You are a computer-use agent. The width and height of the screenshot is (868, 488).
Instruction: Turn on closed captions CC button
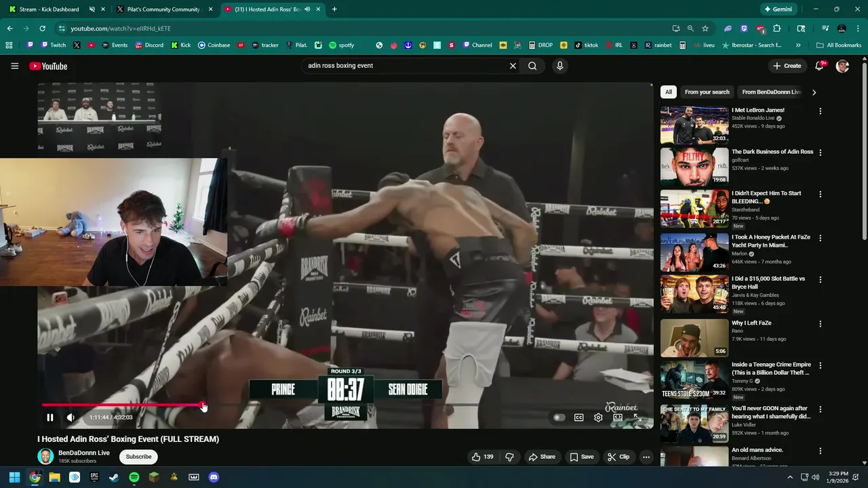pyautogui.click(x=578, y=418)
